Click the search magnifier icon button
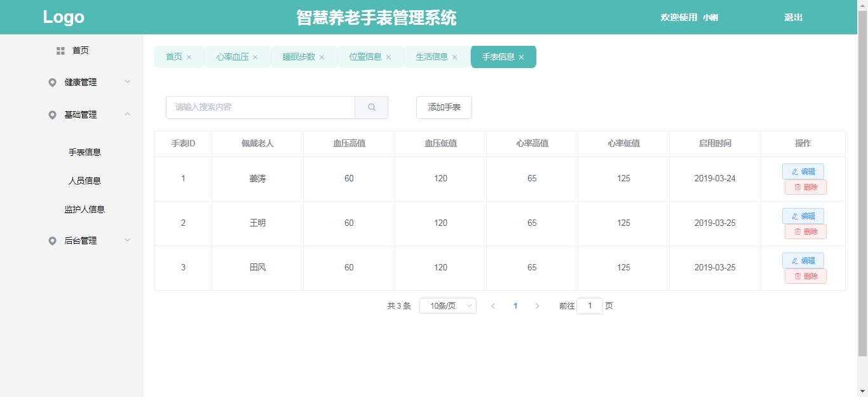The height and width of the screenshot is (397, 868). [x=372, y=108]
